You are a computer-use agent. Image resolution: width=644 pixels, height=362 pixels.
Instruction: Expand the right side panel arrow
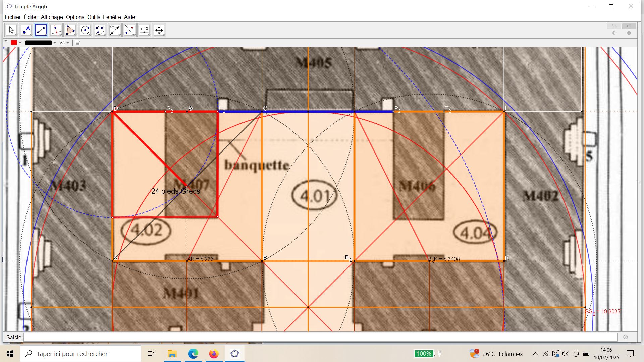click(x=639, y=182)
